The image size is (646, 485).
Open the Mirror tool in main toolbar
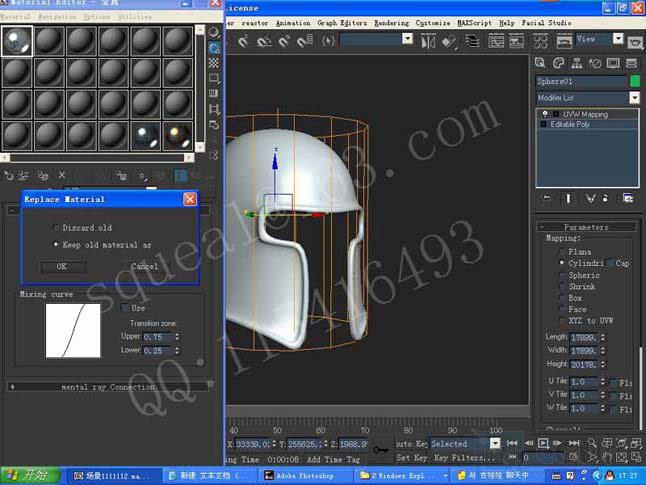point(428,41)
